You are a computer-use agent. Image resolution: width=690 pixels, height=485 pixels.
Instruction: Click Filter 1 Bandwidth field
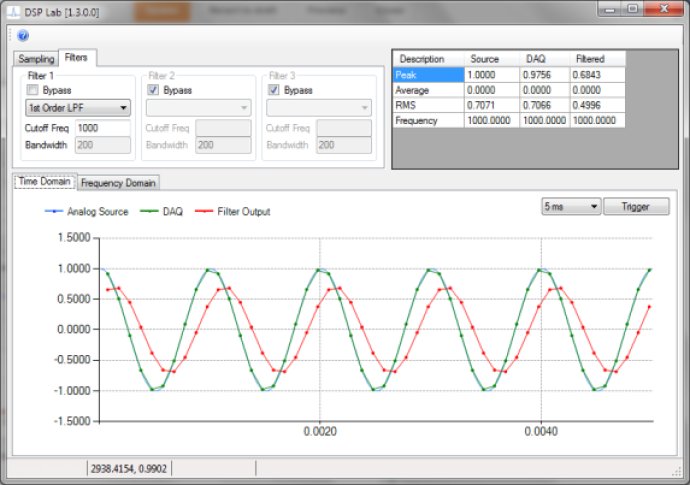click(x=103, y=145)
